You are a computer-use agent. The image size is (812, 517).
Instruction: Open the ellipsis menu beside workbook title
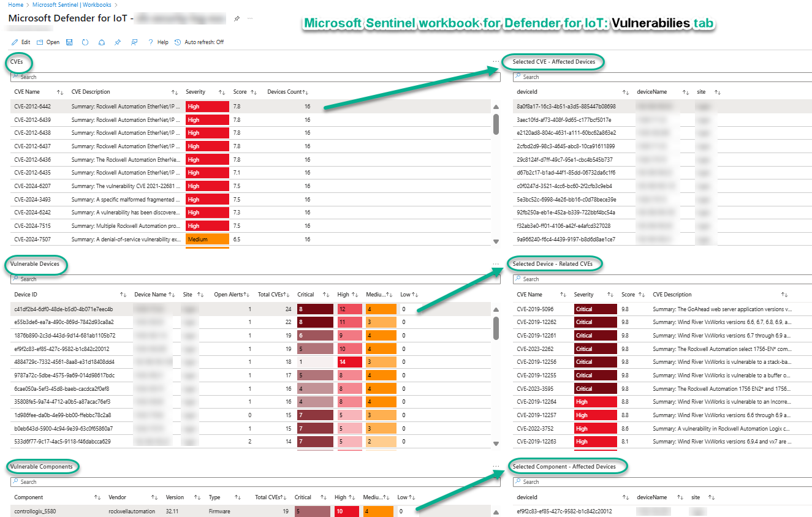click(250, 19)
